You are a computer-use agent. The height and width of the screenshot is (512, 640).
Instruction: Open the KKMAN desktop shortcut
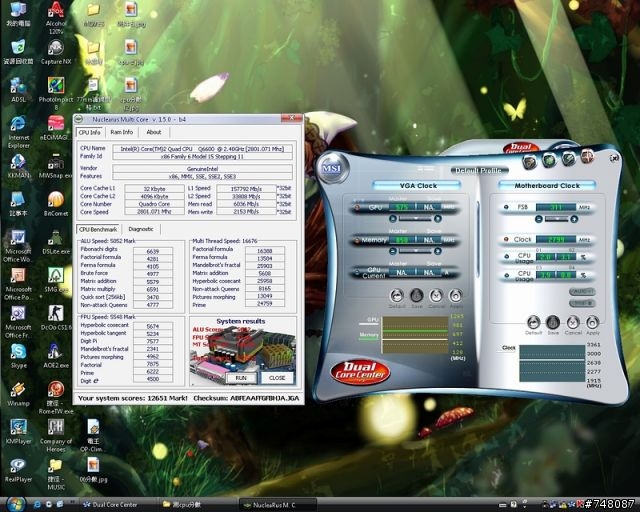[x=18, y=167]
